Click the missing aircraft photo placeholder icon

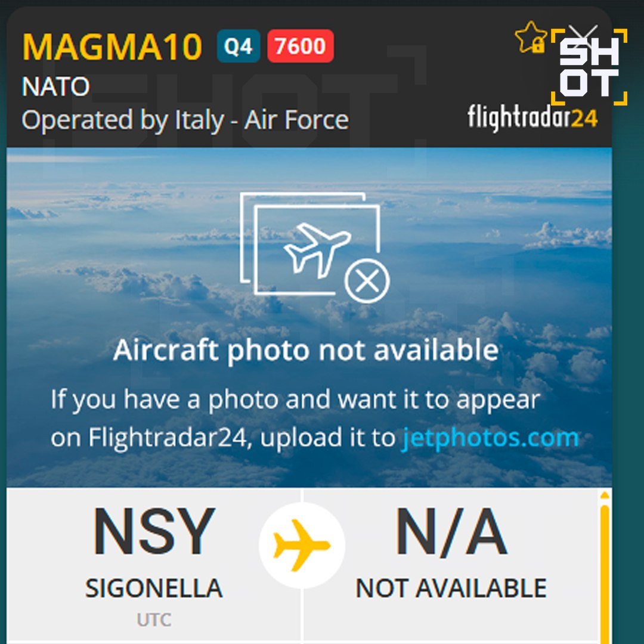tap(314, 247)
